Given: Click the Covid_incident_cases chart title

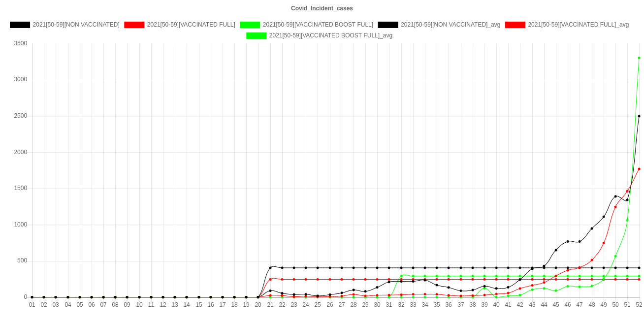Looking at the screenshot, I should 322,8.
